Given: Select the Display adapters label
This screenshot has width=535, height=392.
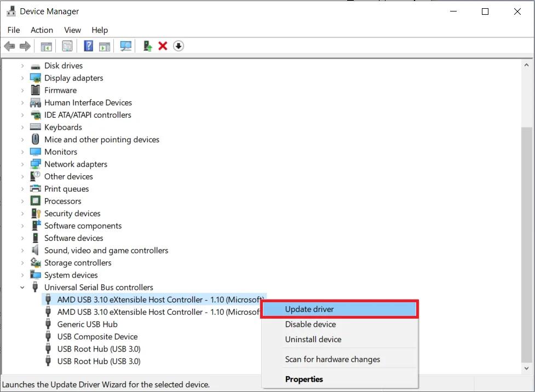Looking at the screenshot, I should coord(74,78).
